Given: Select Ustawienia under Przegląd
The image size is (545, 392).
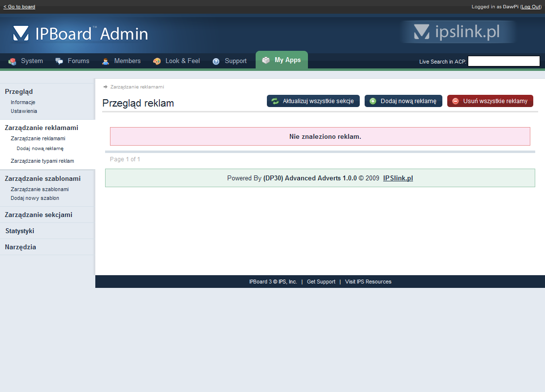Looking at the screenshot, I should click(24, 111).
